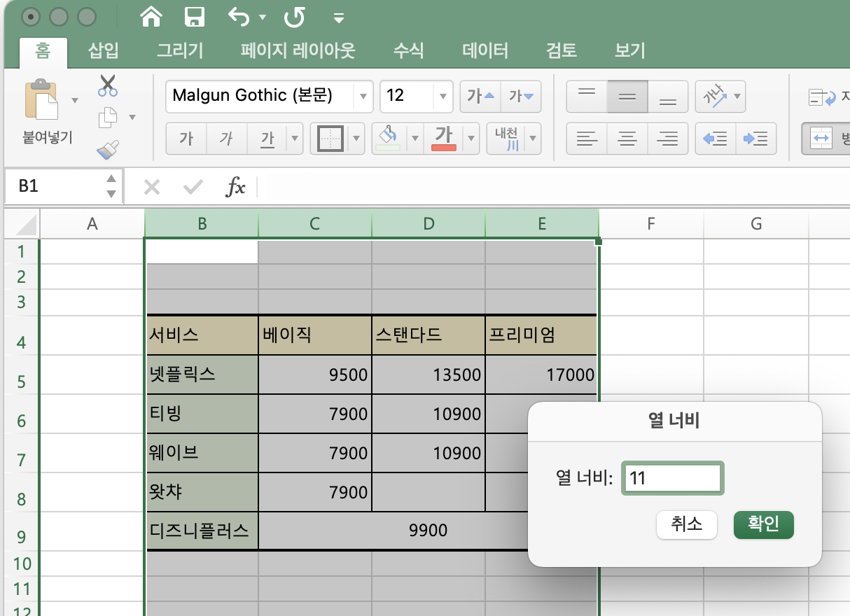This screenshot has height=616, width=850.
Task: Expand underline style dropdown
Action: point(295,138)
